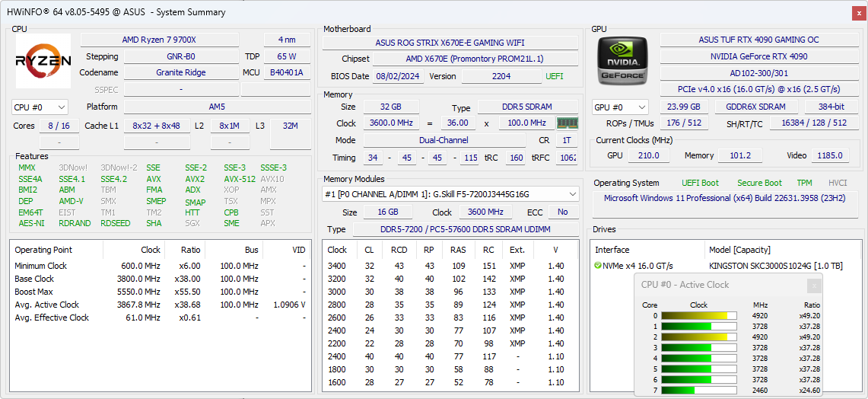Click the 1.0906 V VID value

click(290, 305)
